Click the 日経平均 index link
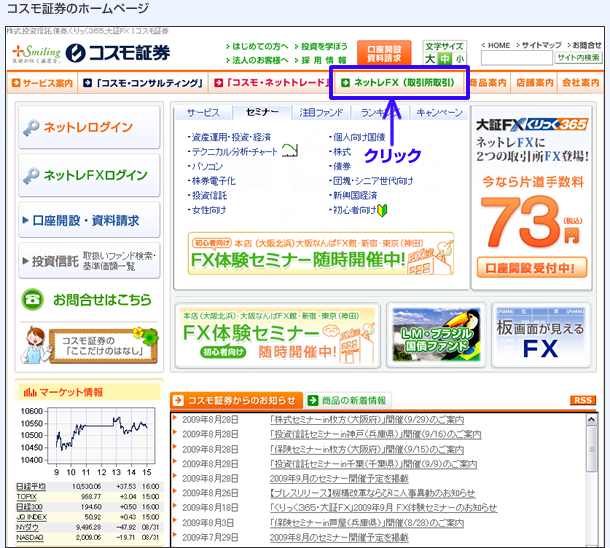The width and height of the screenshot is (610, 548). click(31, 487)
